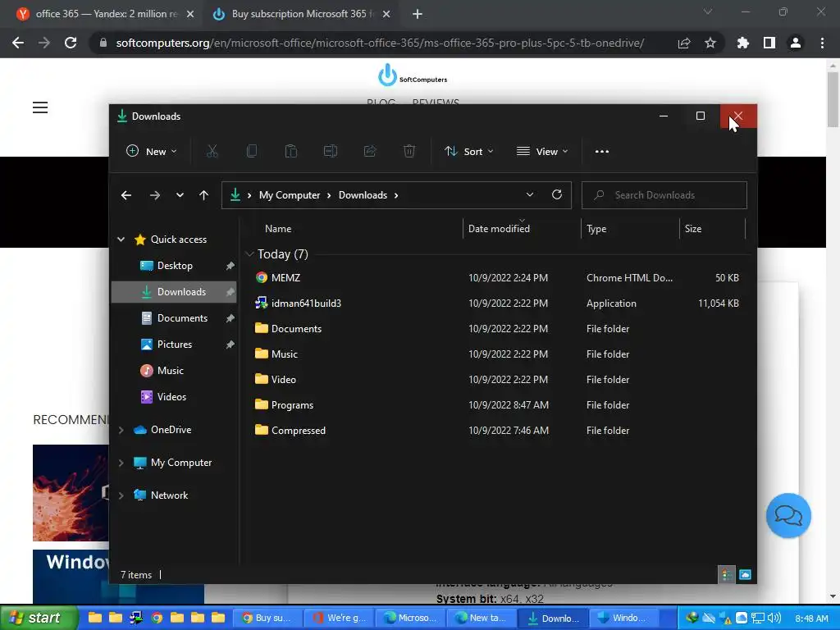The height and width of the screenshot is (630, 840).
Task: Refresh the Downloads folder view
Action: point(557,194)
